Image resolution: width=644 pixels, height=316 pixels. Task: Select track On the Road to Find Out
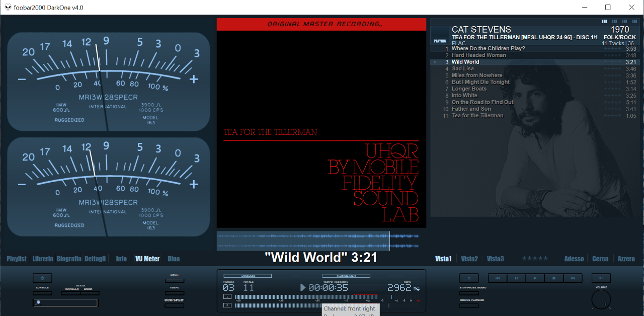534,102
